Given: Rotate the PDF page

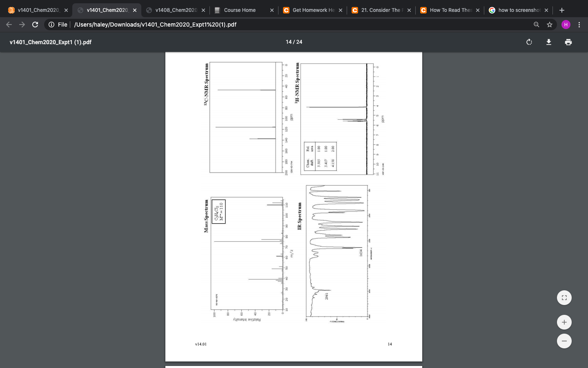Looking at the screenshot, I should (529, 42).
